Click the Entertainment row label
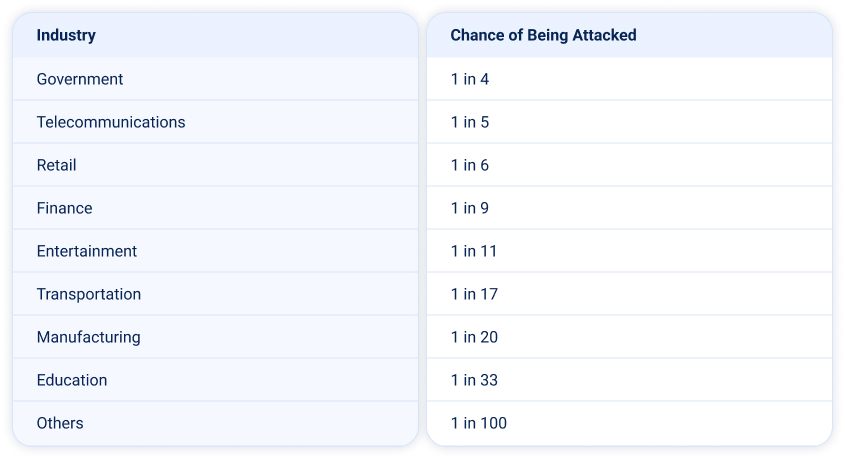845x459 pixels. point(87,251)
